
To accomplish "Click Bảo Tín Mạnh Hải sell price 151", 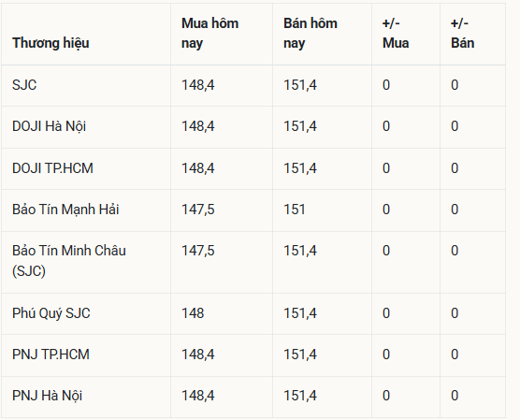I will click(x=295, y=210).
